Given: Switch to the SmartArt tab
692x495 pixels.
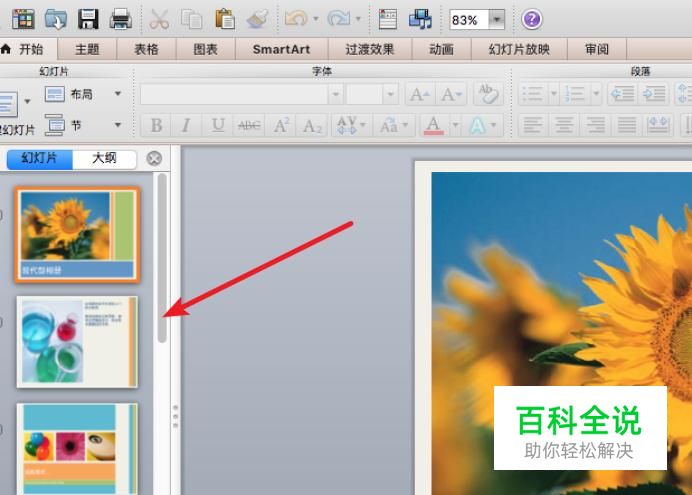Looking at the screenshot, I should [x=282, y=49].
